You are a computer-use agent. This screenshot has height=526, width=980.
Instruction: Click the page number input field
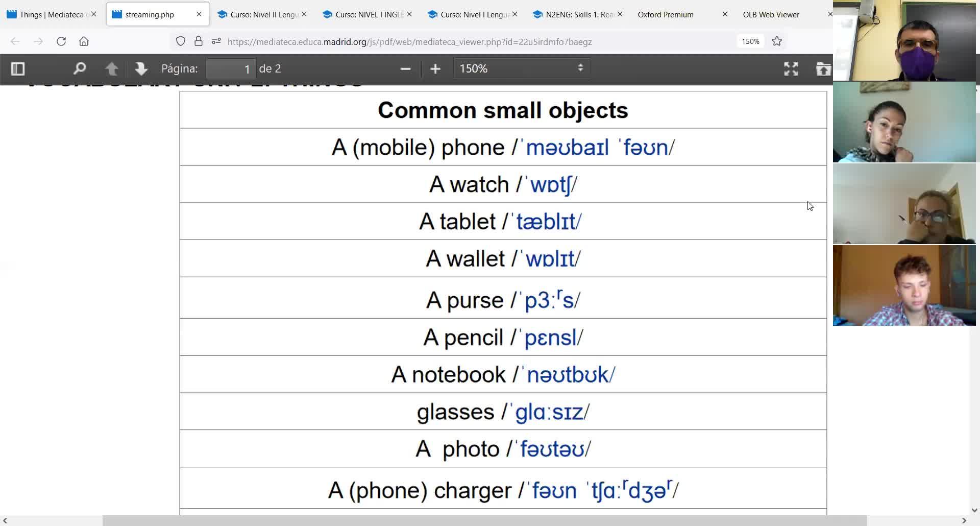[x=231, y=68]
